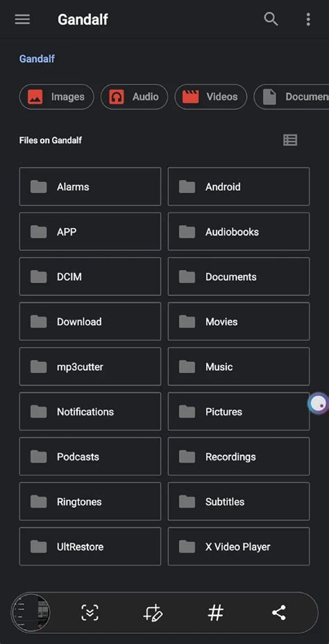Filter files by Documents chip
Viewport: 329px width, 644px height.
click(x=292, y=97)
